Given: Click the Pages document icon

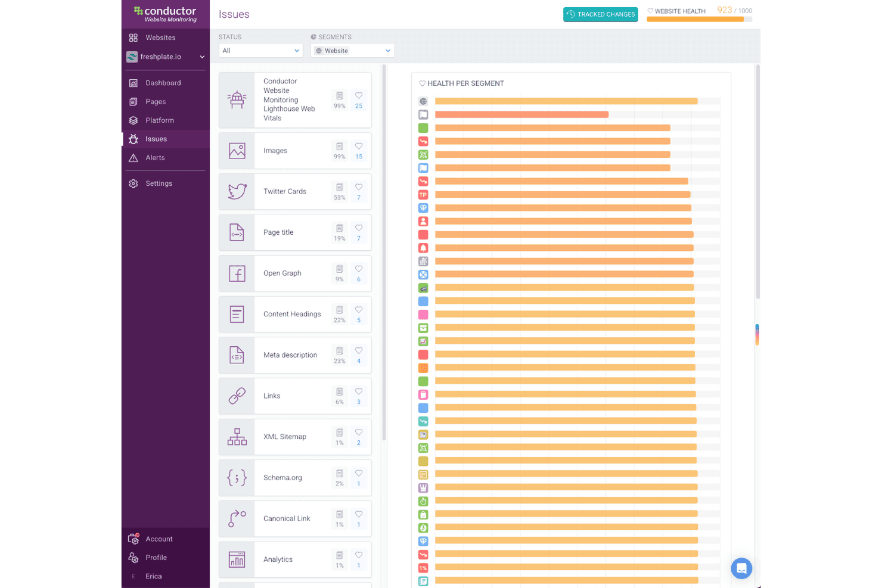Looking at the screenshot, I should (x=133, y=102).
